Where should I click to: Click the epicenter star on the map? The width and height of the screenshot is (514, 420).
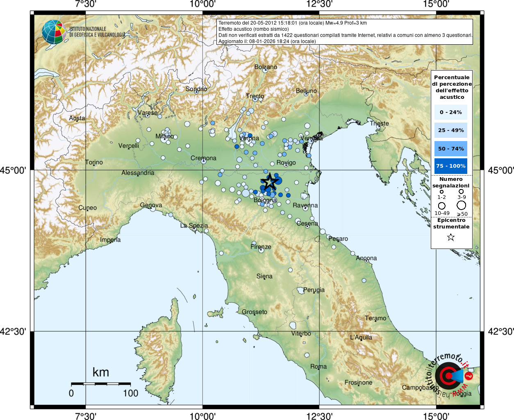(269, 182)
